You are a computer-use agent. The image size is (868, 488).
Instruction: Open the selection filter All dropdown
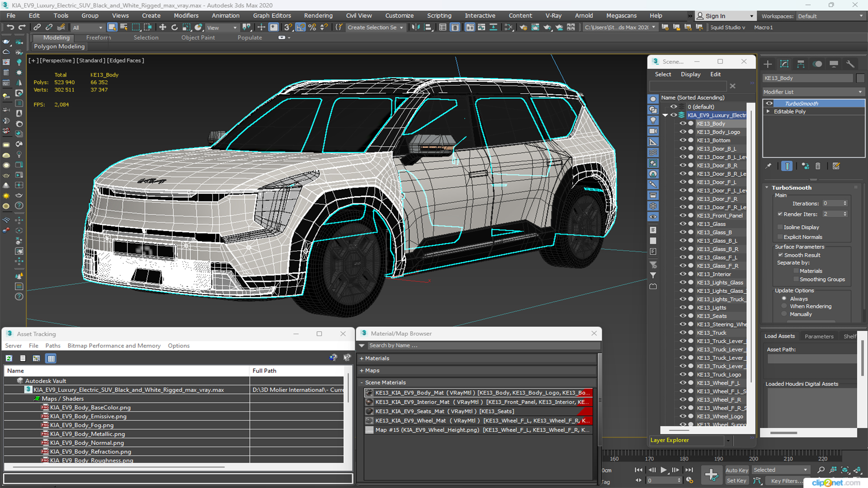[88, 28]
